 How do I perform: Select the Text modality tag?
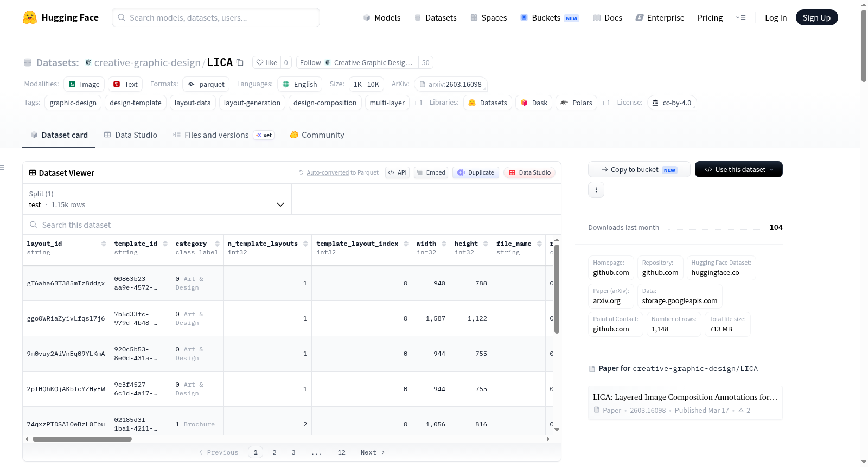(125, 84)
